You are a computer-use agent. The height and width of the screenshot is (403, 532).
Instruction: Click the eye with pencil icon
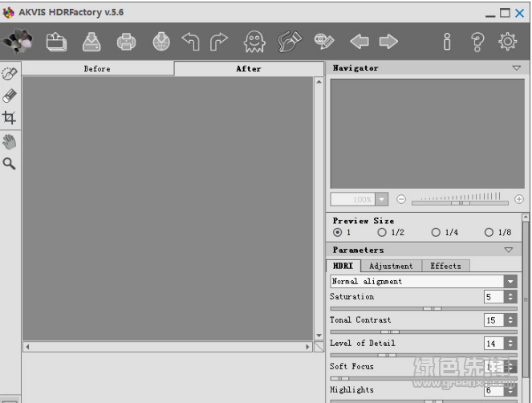coord(324,42)
